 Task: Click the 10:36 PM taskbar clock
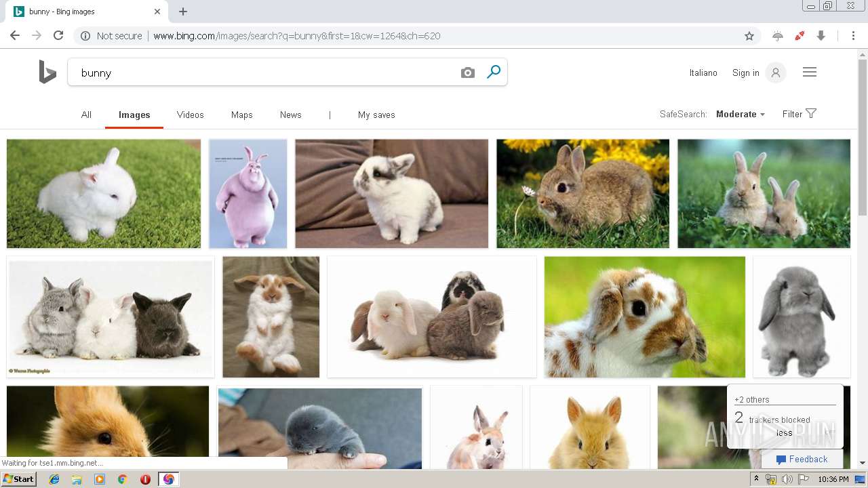(x=833, y=479)
